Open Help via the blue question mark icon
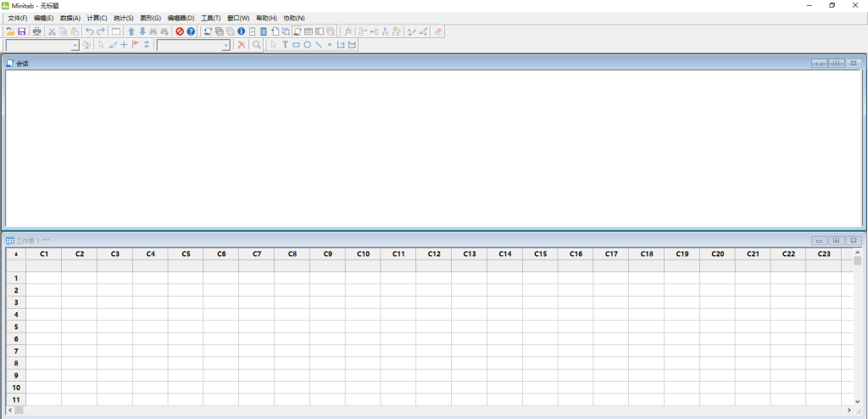This screenshot has width=868, height=419. [191, 31]
